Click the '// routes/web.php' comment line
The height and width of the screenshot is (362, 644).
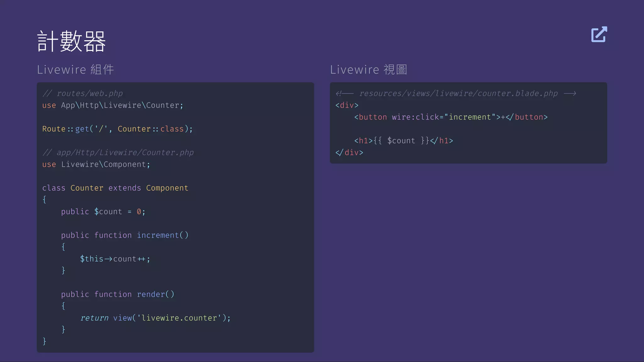[82, 93]
